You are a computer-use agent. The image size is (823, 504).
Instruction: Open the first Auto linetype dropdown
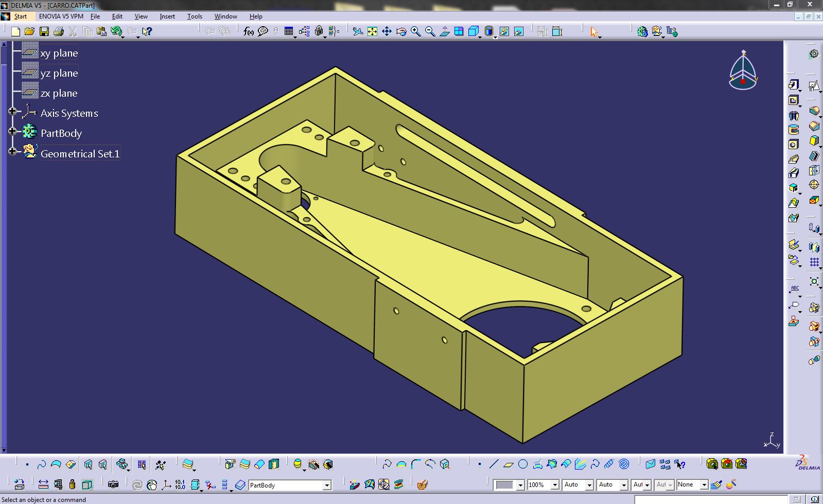point(589,485)
